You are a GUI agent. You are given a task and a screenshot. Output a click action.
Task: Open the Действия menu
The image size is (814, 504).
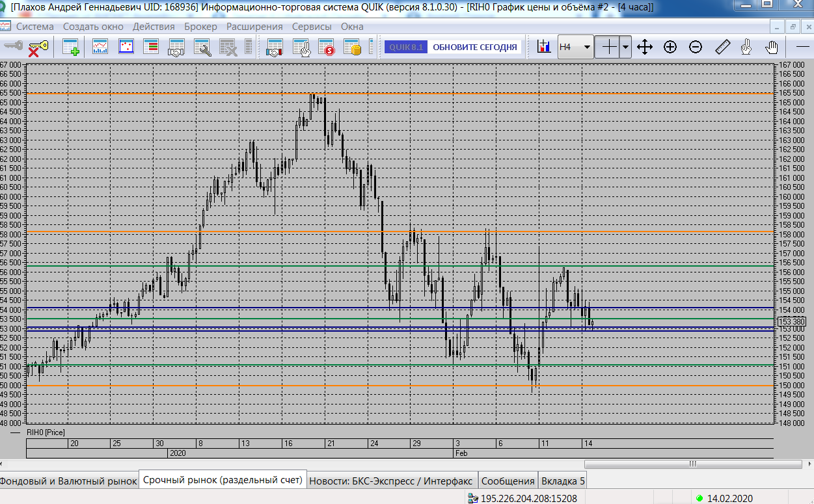point(154,27)
